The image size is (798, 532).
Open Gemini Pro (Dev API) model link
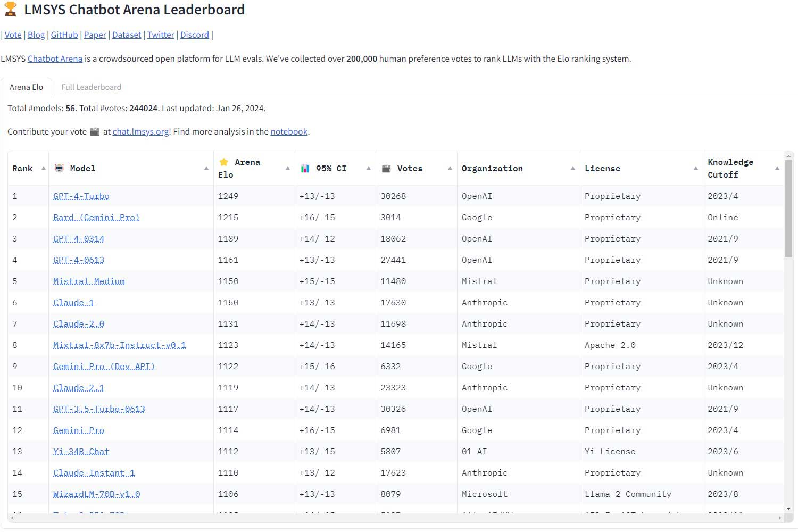tap(104, 367)
